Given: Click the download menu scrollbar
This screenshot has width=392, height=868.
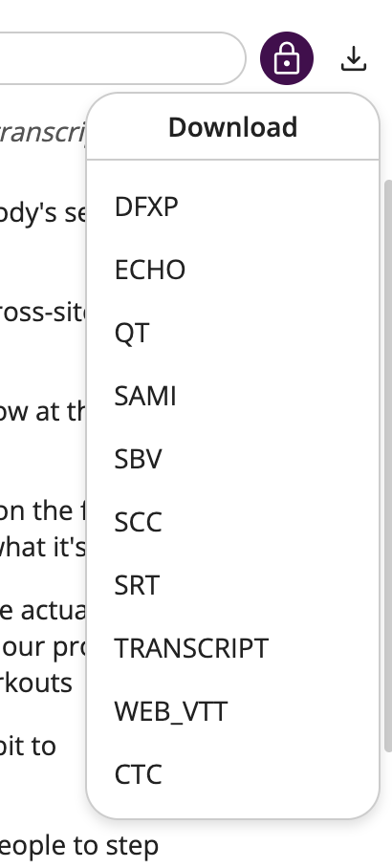Looking at the screenshot, I should coord(388,465).
